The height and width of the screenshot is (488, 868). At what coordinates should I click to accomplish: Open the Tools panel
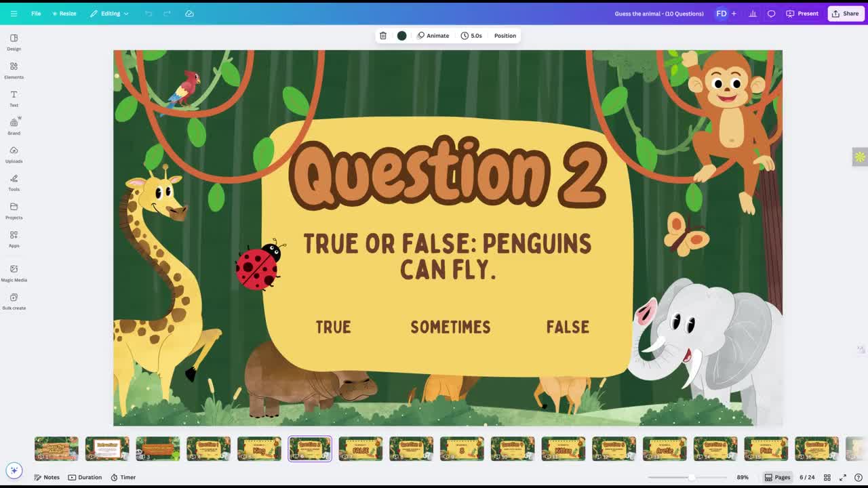coord(14,182)
